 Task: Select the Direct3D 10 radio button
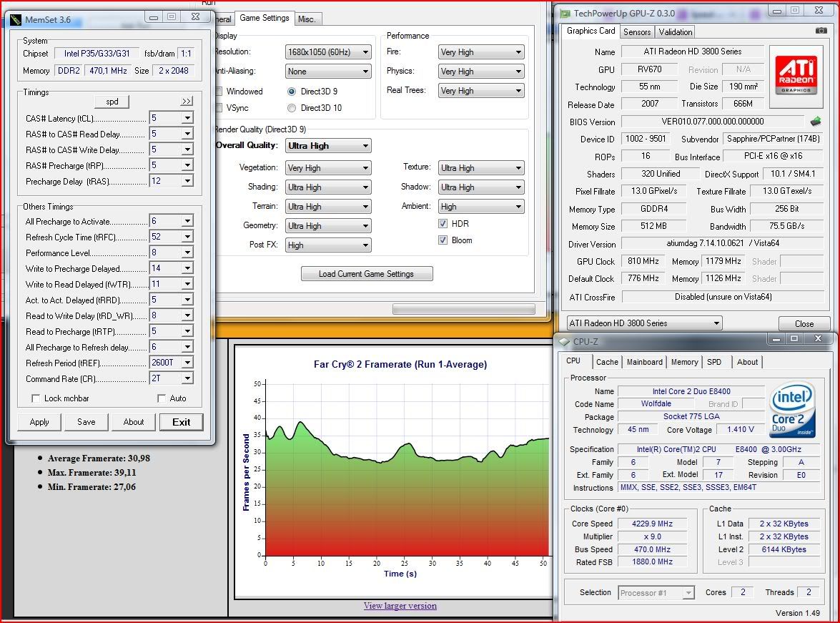coord(292,108)
